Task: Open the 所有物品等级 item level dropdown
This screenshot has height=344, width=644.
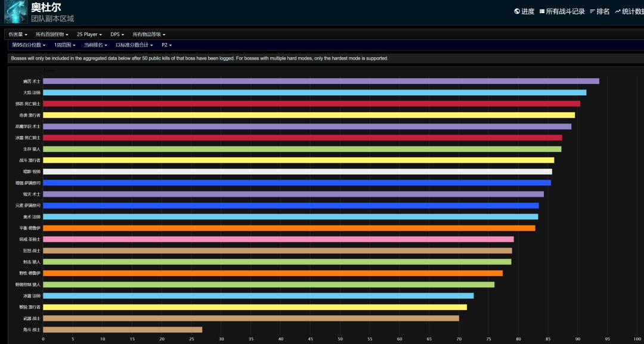Action: tap(149, 35)
